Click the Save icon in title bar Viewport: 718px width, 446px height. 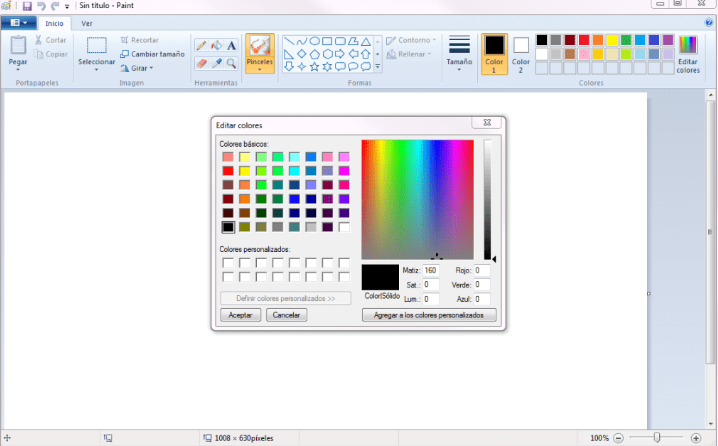(x=27, y=6)
